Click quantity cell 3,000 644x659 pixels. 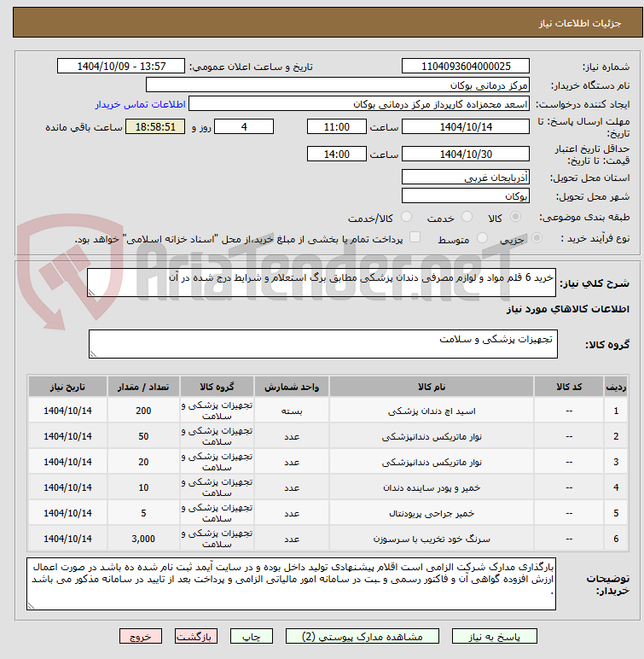[143, 539]
